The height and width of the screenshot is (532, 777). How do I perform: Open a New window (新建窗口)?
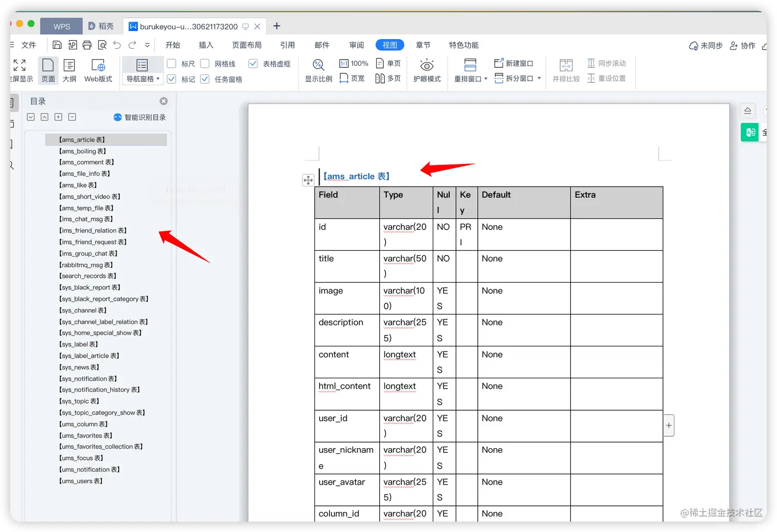click(513, 63)
